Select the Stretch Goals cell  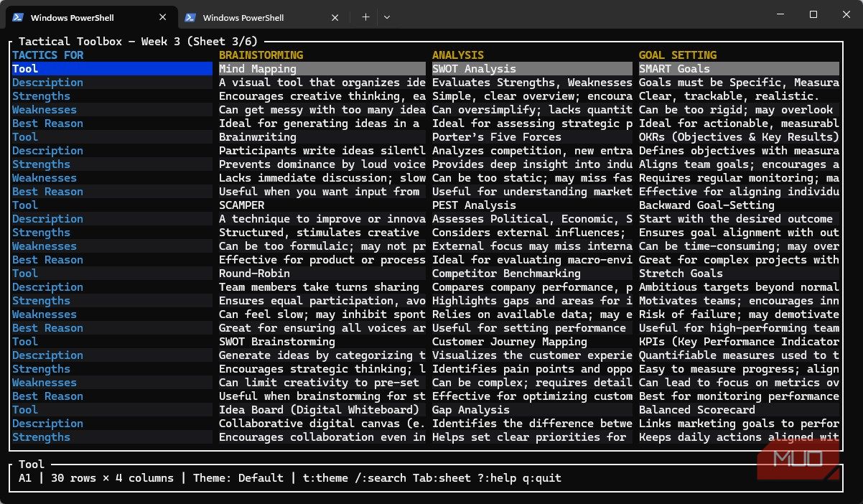739,274
